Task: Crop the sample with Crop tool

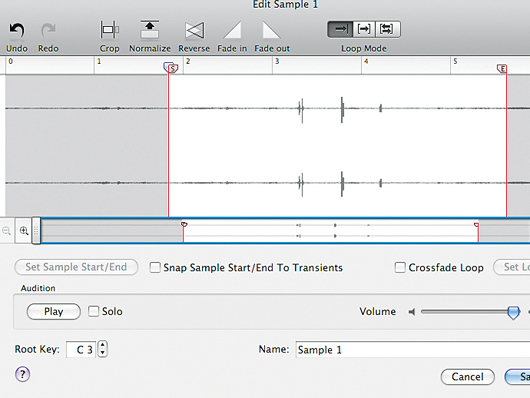Action: point(109,30)
